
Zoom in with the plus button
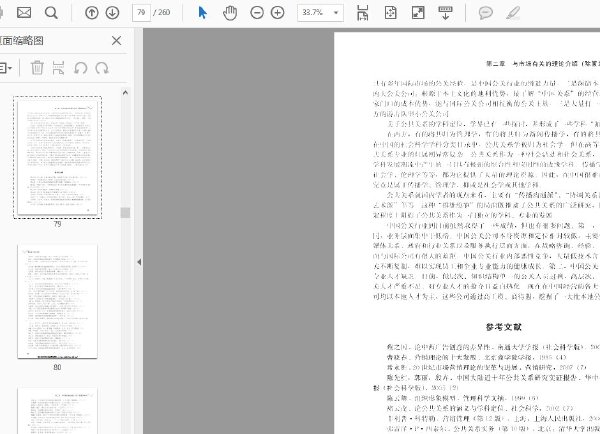point(277,13)
